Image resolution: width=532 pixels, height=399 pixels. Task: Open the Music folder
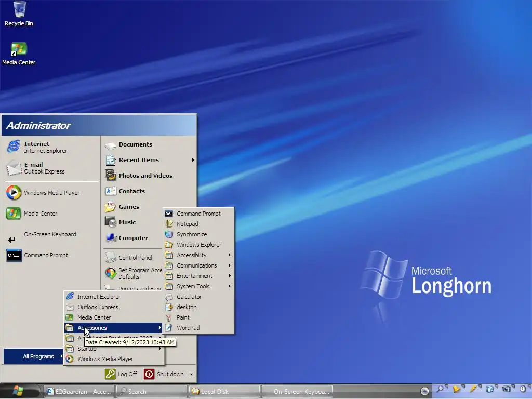pyautogui.click(x=133, y=222)
